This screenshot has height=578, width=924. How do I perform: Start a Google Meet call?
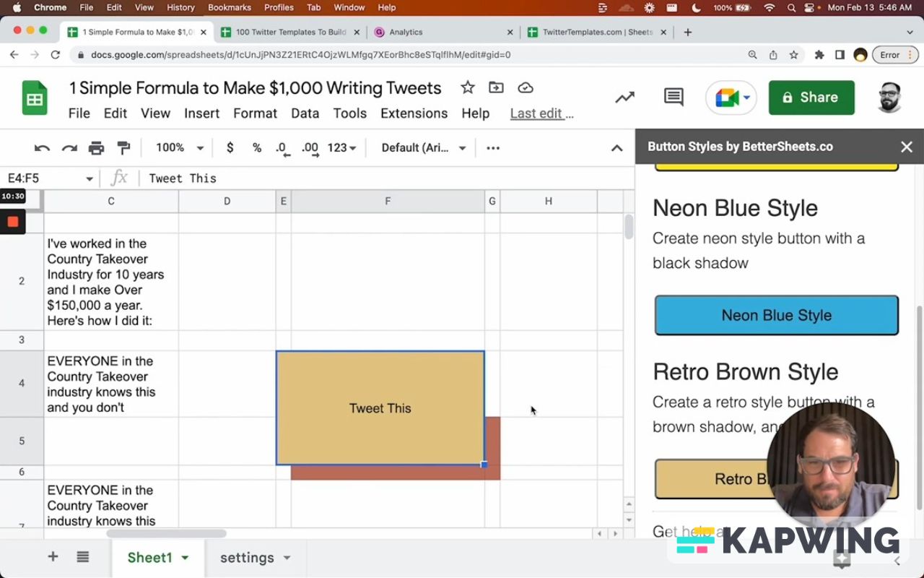[x=731, y=98]
